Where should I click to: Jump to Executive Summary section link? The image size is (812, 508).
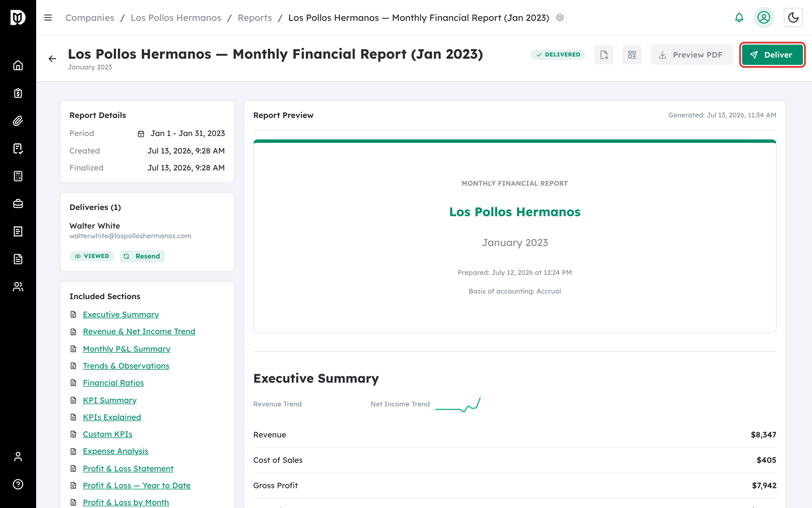point(121,314)
